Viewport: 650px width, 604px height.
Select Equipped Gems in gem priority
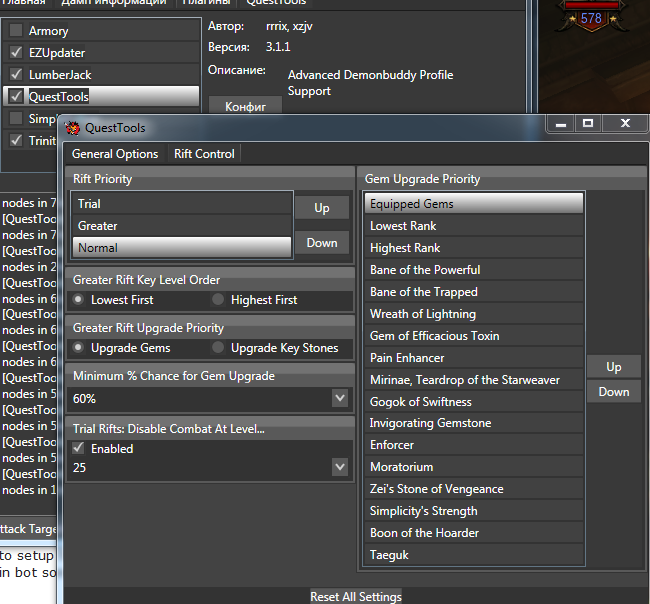coord(474,204)
